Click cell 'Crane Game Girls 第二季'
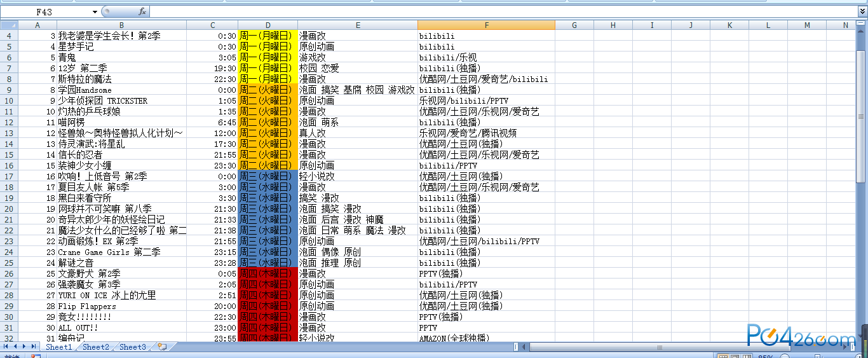The image size is (868, 358). tap(121, 252)
